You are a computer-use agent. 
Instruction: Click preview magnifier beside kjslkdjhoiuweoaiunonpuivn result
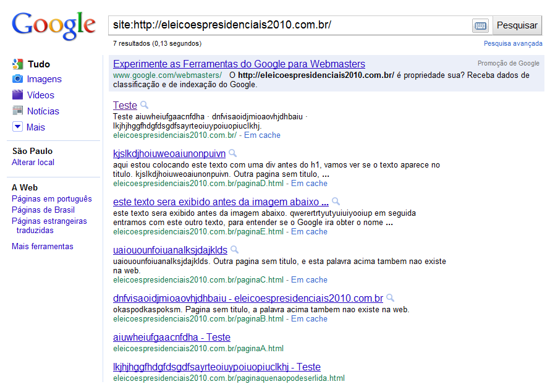tap(233, 153)
